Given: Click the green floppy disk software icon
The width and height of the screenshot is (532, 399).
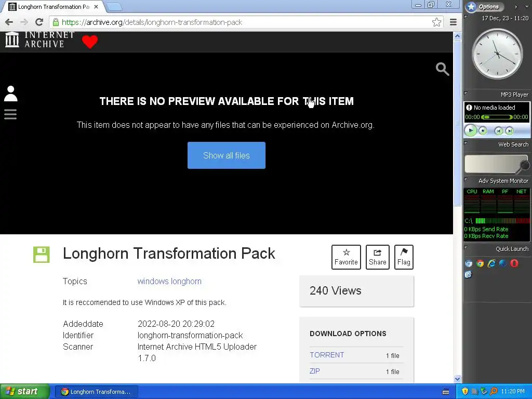Looking at the screenshot, I should (x=42, y=255).
